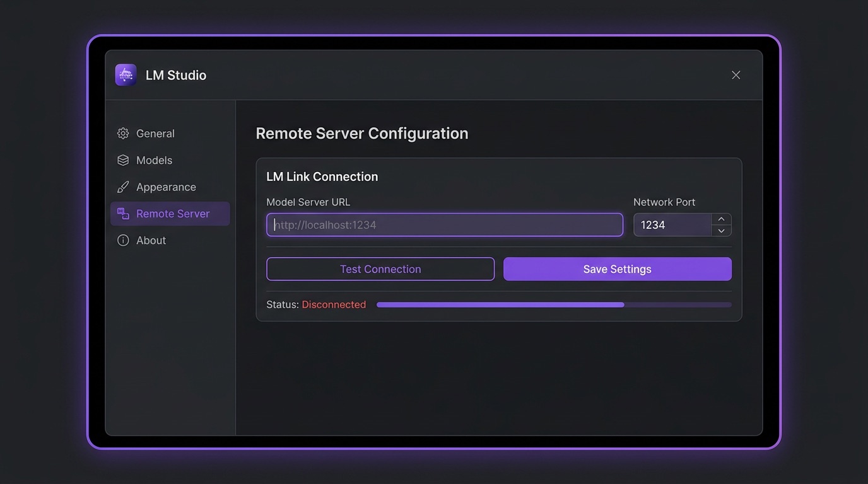Click the LM Studio purple logo icon
The image size is (868, 484).
126,75
